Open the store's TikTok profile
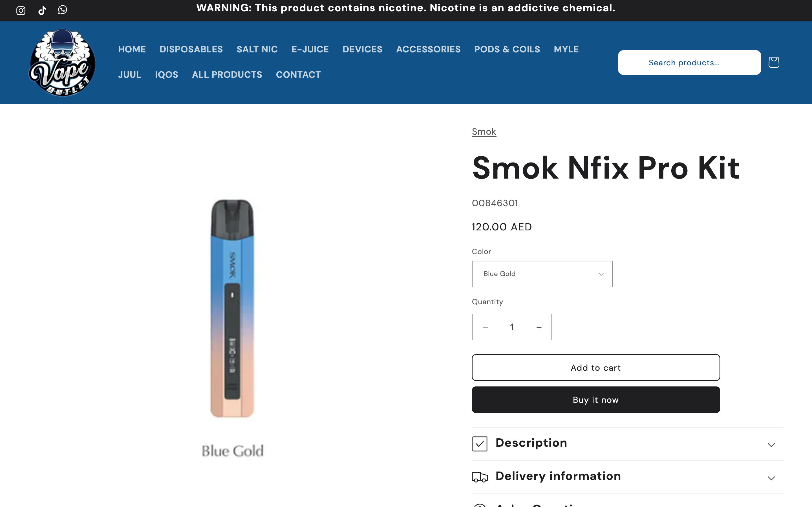 tap(42, 10)
